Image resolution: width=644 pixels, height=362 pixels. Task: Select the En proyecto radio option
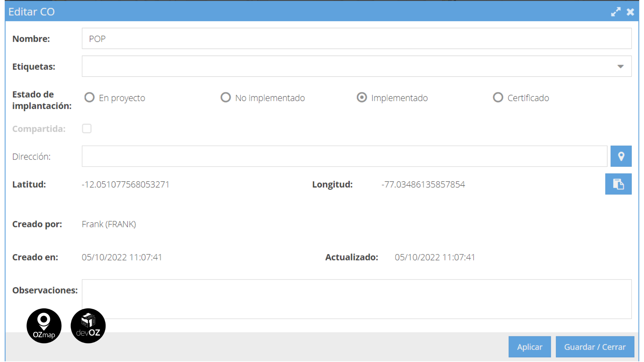(x=90, y=98)
